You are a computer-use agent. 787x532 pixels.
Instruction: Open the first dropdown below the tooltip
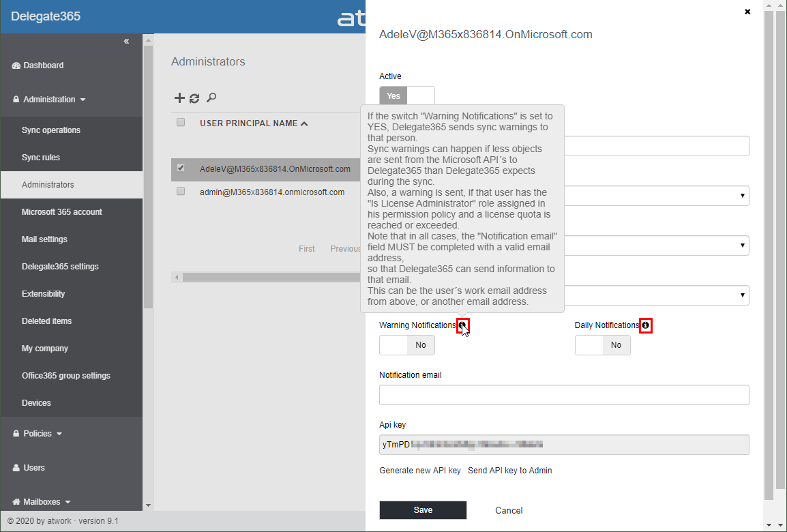point(657,196)
